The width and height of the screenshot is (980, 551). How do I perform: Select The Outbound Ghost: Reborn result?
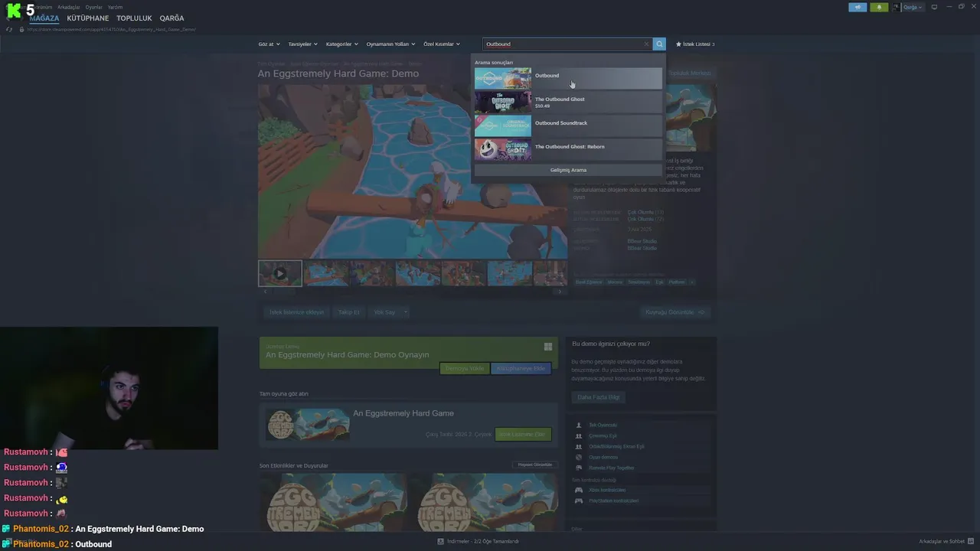[568, 150]
